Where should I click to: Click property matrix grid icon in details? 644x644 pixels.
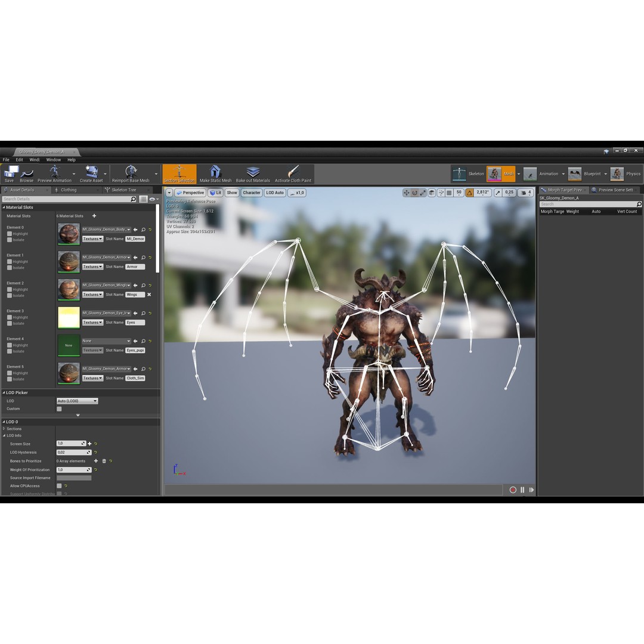click(143, 199)
